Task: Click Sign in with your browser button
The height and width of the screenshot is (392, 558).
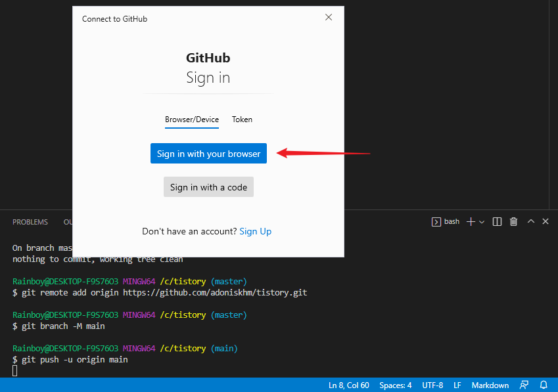Action: pos(208,154)
